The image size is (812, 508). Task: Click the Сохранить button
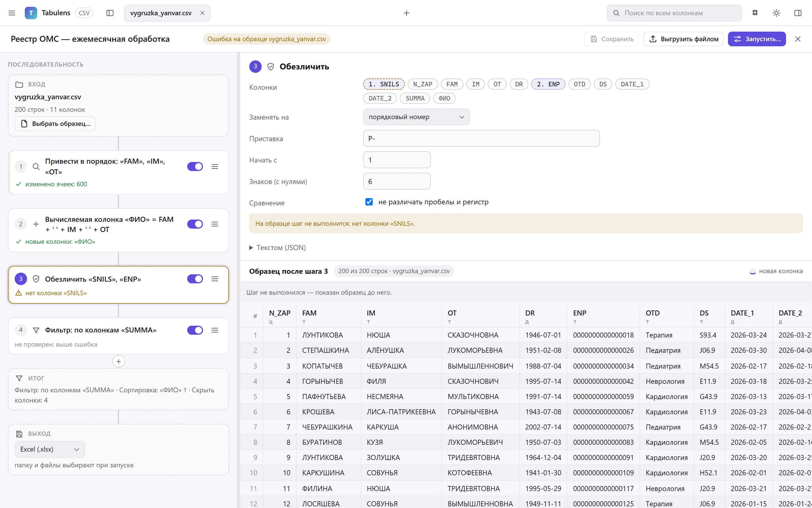pyautogui.click(x=611, y=39)
